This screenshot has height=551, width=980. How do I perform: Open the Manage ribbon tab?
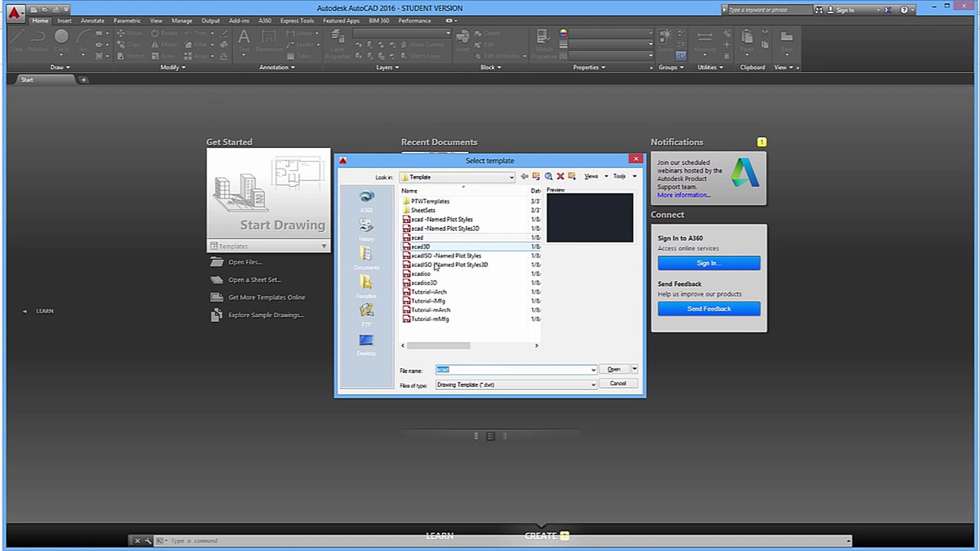point(182,21)
